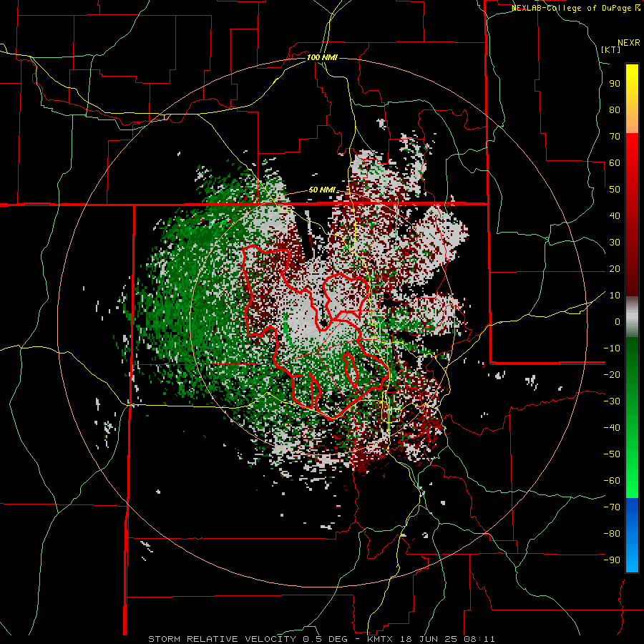
Task: Click the NEXLAB-College of DuPage credit text
Action: tap(575, 8)
